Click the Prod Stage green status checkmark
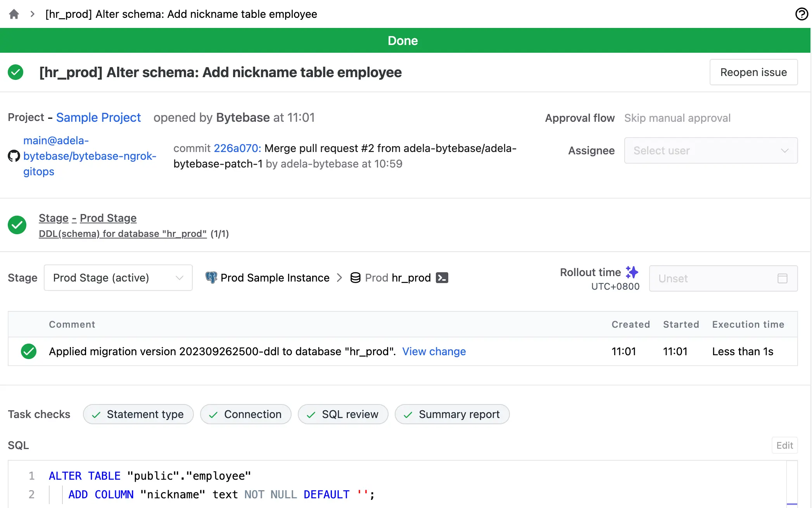This screenshot has height=508, width=812. (x=17, y=225)
